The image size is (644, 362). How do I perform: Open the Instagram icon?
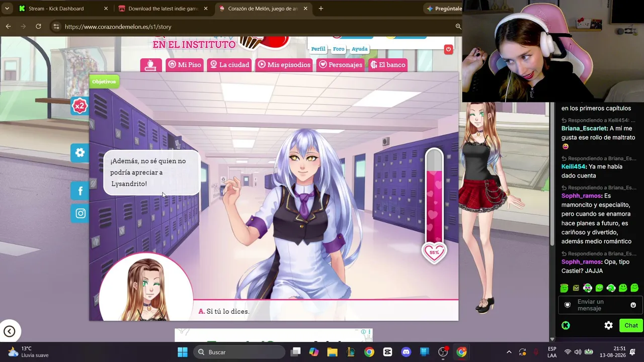(80, 213)
